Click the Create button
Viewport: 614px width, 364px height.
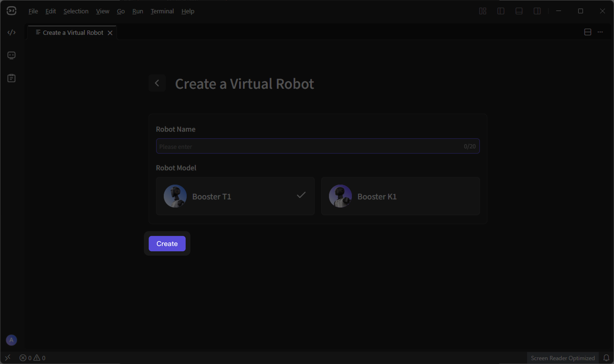tap(167, 244)
